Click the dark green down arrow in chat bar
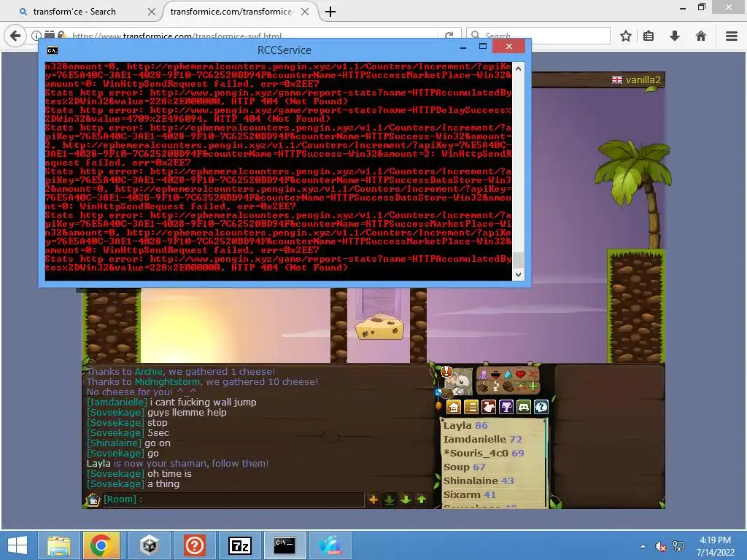This screenshot has height=560, width=747. [x=390, y=499]
